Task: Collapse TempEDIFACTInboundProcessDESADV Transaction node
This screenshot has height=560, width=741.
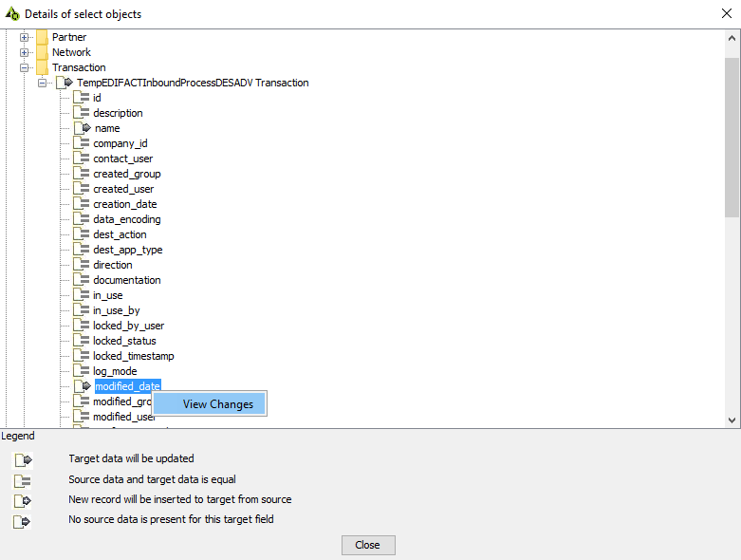Action: coord(42,83)
